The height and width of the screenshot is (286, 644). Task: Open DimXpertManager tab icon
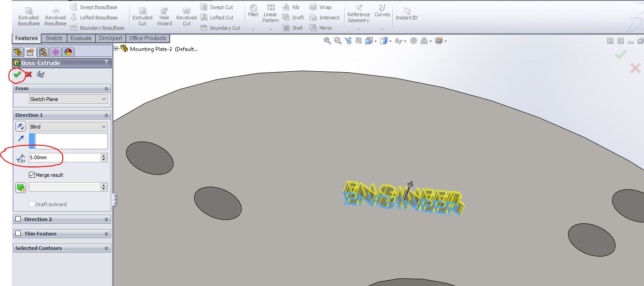(56, 52)
